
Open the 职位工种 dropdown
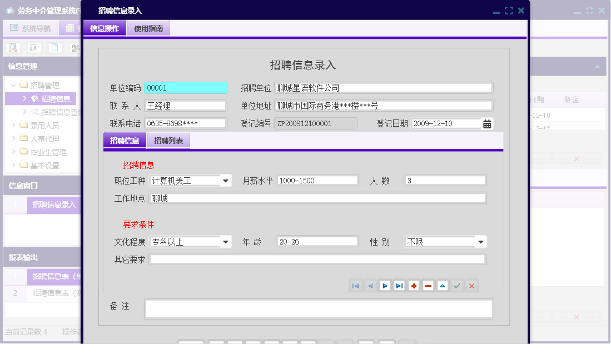coord(226,180)
